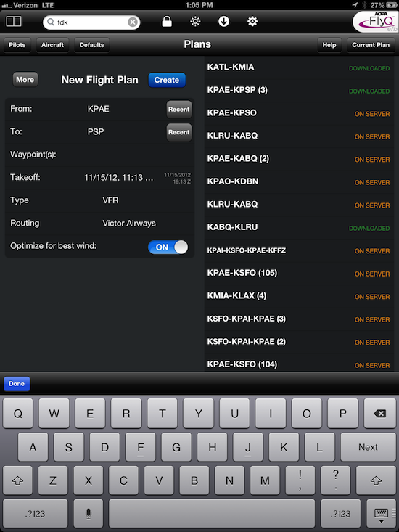399x532 pixels.
Task: Tap the Waypoint(s) input field
Action: (x=99, y=155)
